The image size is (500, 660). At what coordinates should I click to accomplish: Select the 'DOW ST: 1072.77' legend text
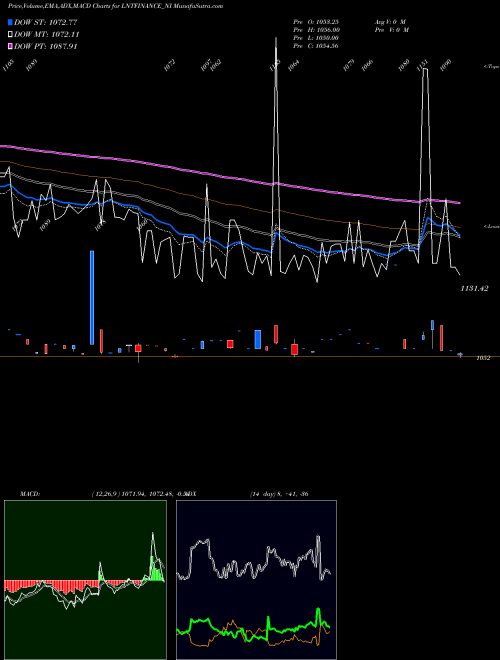point(46,22)
